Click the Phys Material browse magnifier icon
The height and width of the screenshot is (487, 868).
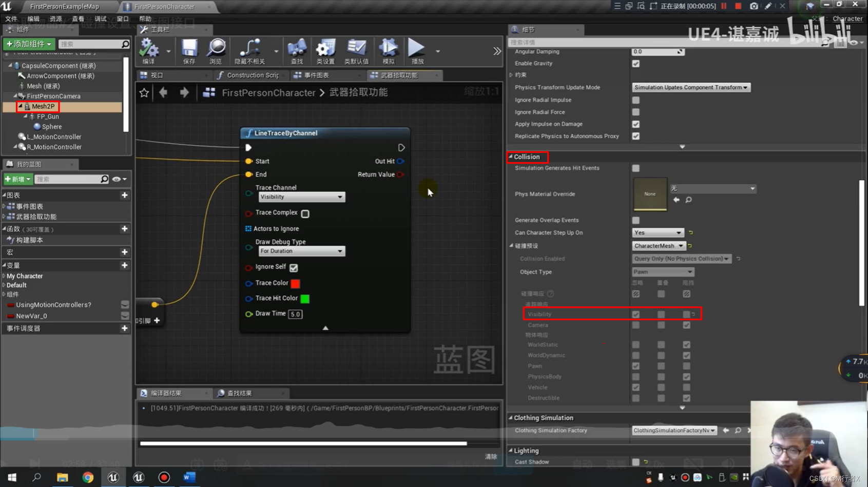click(688, 200)
